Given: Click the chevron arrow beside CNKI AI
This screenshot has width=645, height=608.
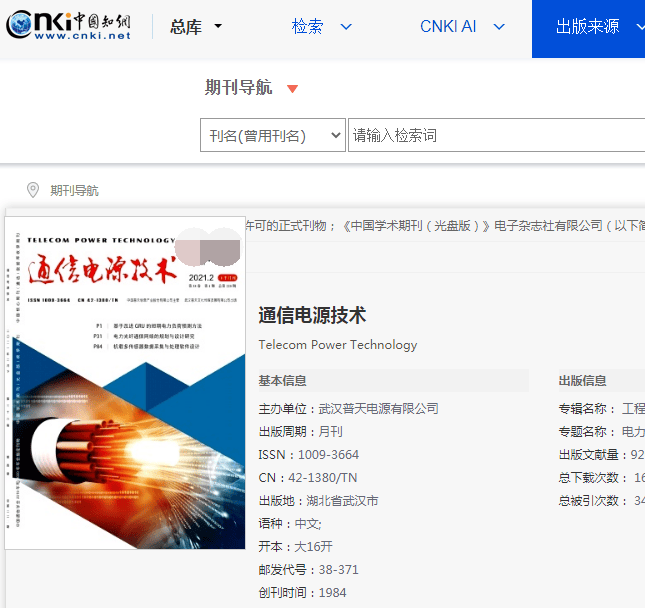Looking at the screenshot, I should pos(499,27).
